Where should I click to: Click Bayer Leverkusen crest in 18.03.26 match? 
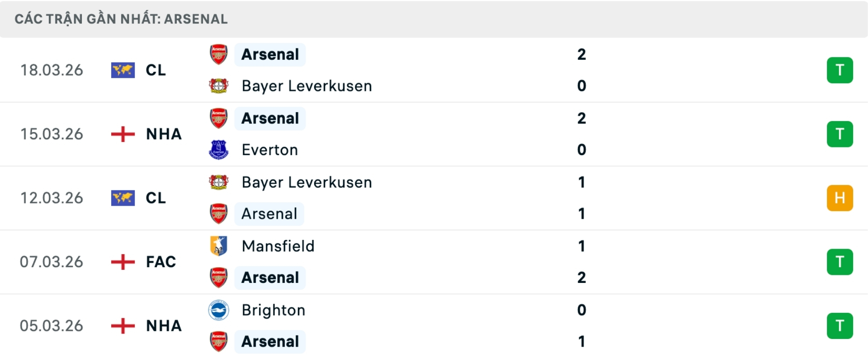[218, 86]
